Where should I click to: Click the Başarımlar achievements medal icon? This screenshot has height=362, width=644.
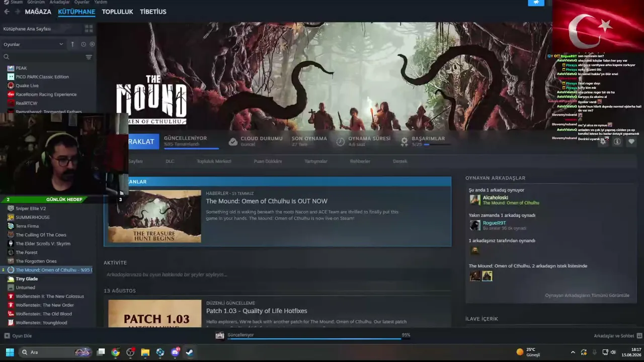[x=404, y=142]
